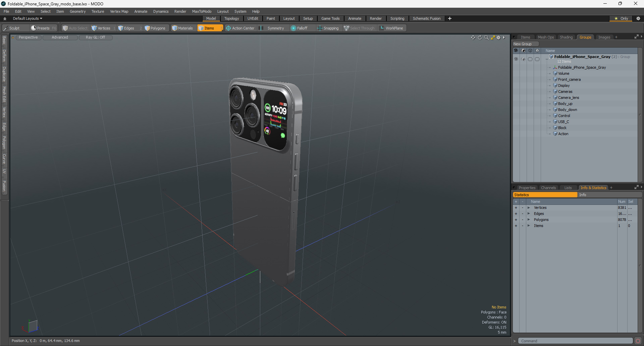The image size is (644, 346).
Task: Switch to the Shading panel tab
Action: [x=566, y=37]
